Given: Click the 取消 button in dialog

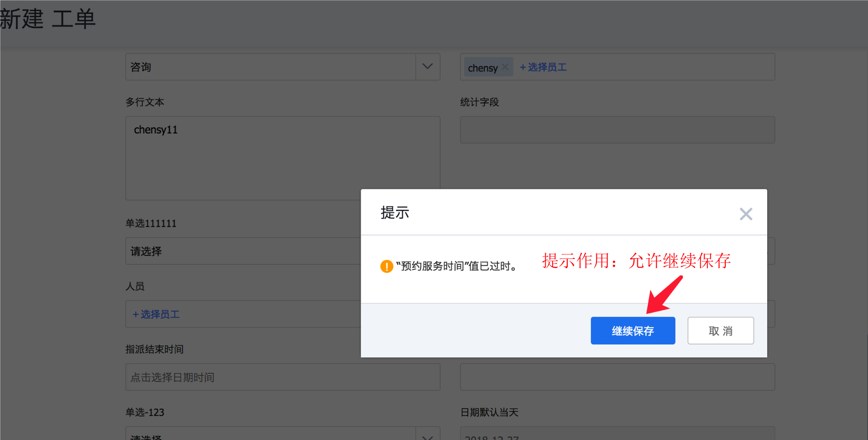Looking at the screenshot, I should pyautogui.click(x=720, y=330).
